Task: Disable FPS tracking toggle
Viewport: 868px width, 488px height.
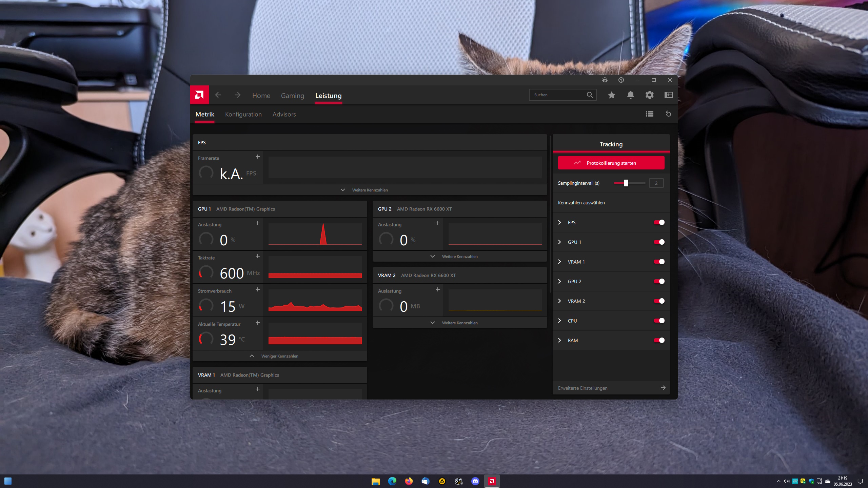Action: (659, 222)
